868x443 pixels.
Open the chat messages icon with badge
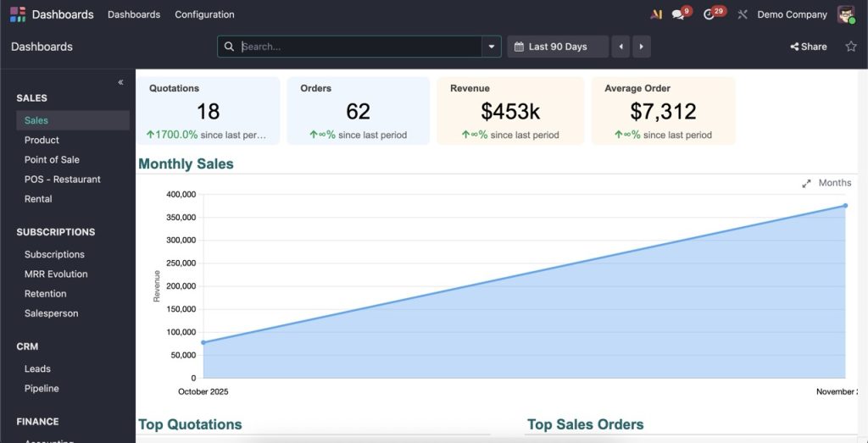pyautogui.click(x=678, y=14)
